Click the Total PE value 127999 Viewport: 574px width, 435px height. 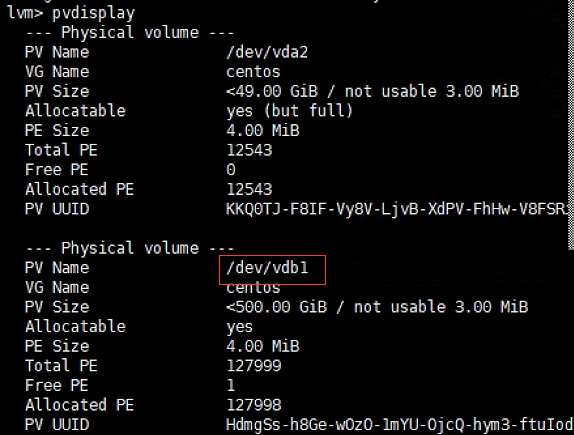(x=254, y=366)
